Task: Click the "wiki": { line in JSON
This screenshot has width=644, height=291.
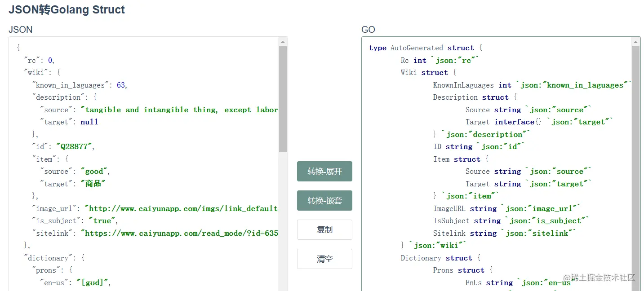Action: [42, 72]
